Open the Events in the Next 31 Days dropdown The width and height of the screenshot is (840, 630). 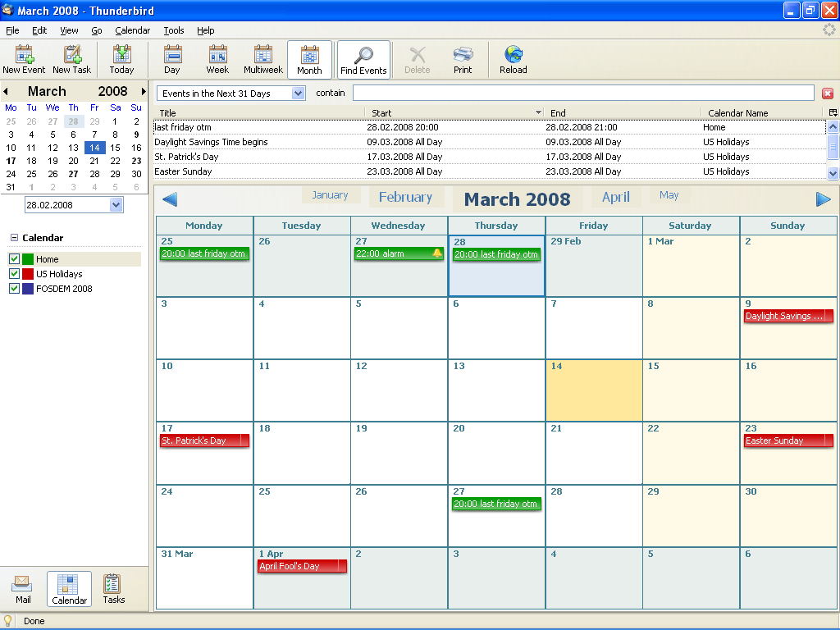(x=299, y=94)
